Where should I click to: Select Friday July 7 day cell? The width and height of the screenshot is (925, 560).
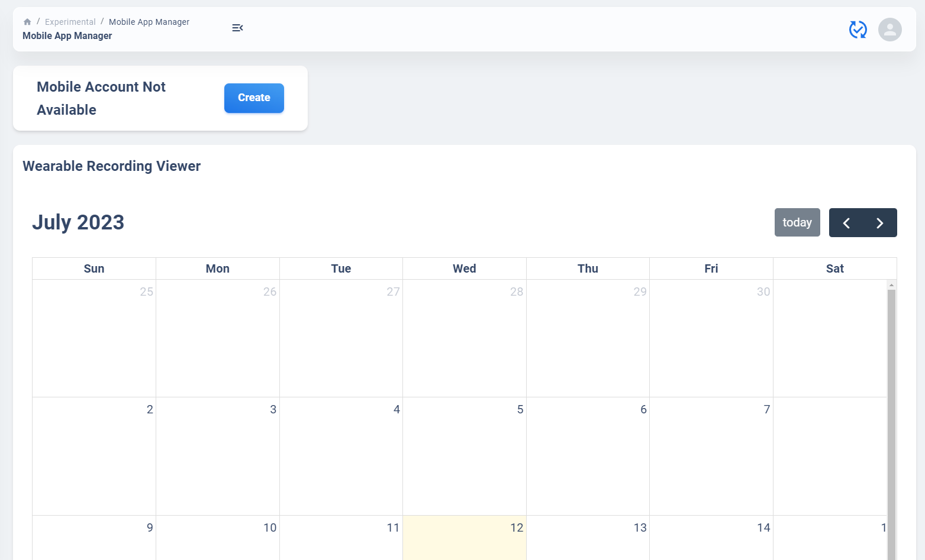[x=711, y=455]
